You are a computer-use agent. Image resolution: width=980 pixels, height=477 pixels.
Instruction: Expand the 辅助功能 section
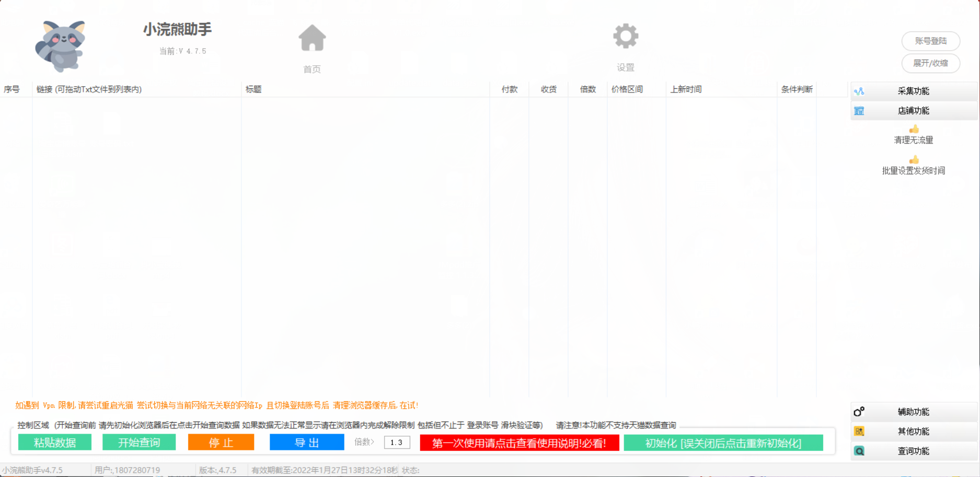click(913, 412)
